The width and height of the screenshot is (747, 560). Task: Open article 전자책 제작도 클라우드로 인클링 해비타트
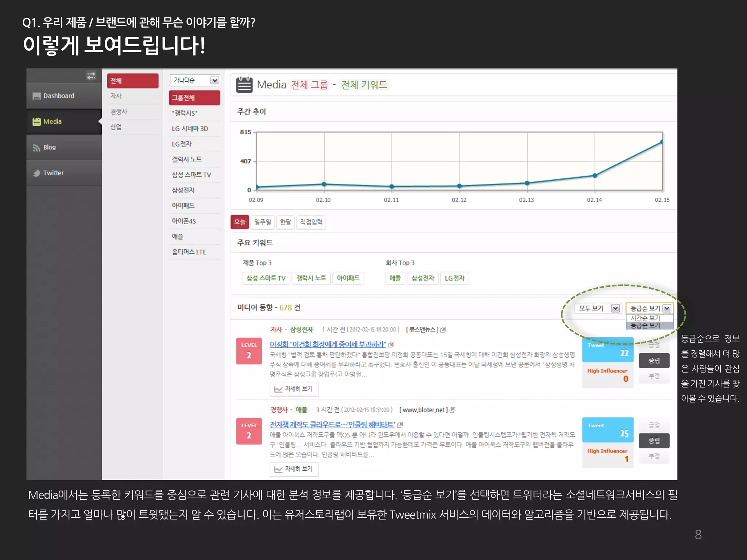(x=332, y=425)
